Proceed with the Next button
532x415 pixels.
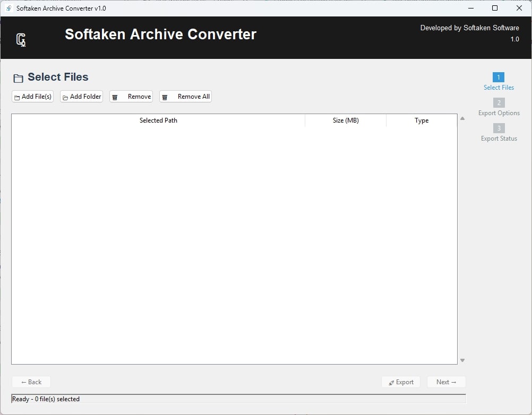click(446, 382)
